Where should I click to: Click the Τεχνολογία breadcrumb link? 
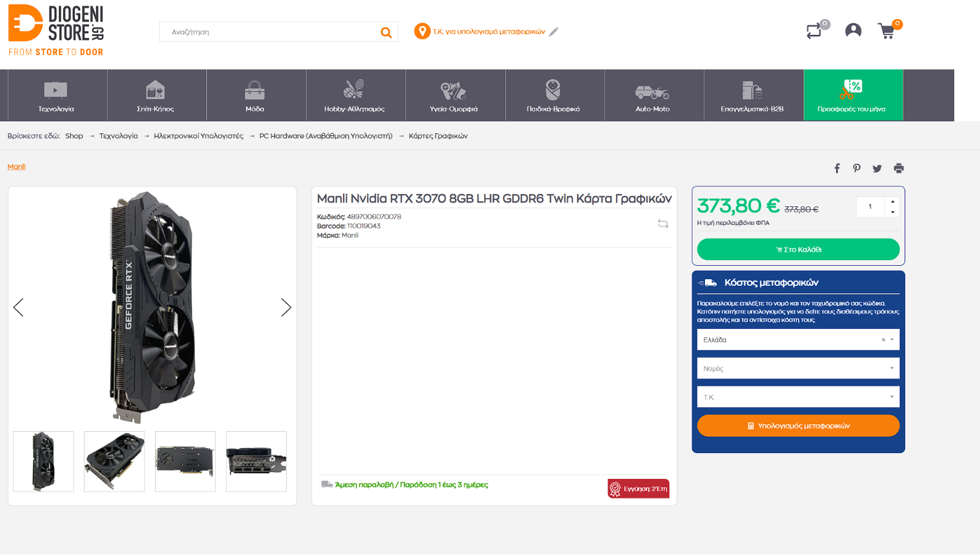point(119,136)
